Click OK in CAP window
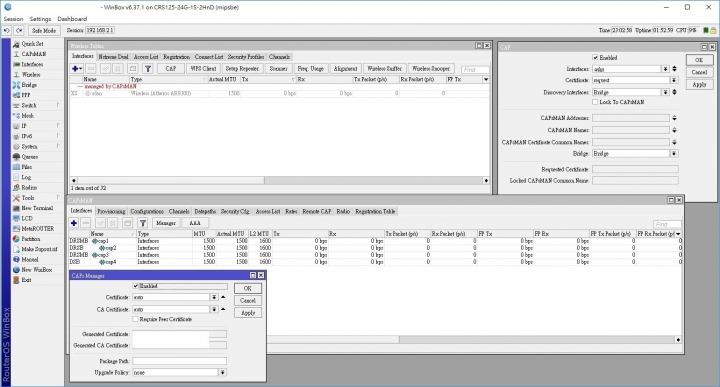 [x=699, y=60]
